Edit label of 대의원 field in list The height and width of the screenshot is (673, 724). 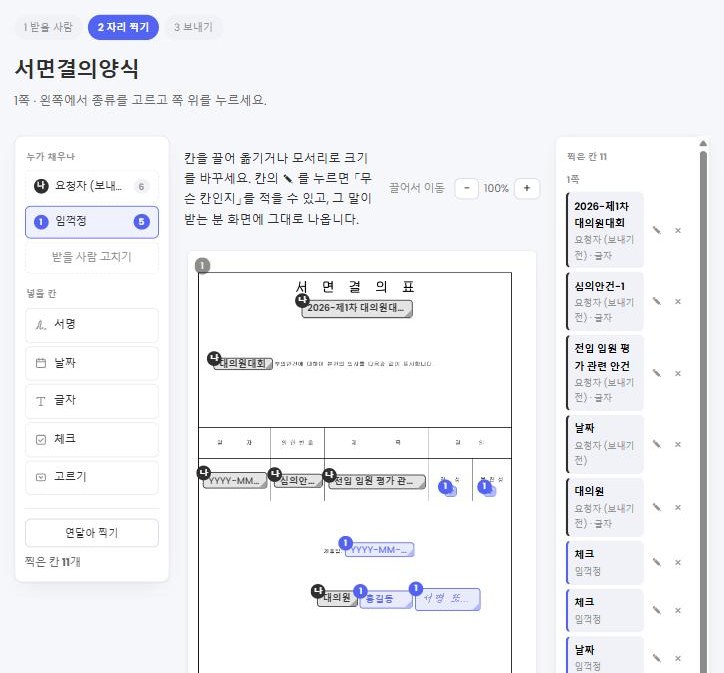pos(657,507)
